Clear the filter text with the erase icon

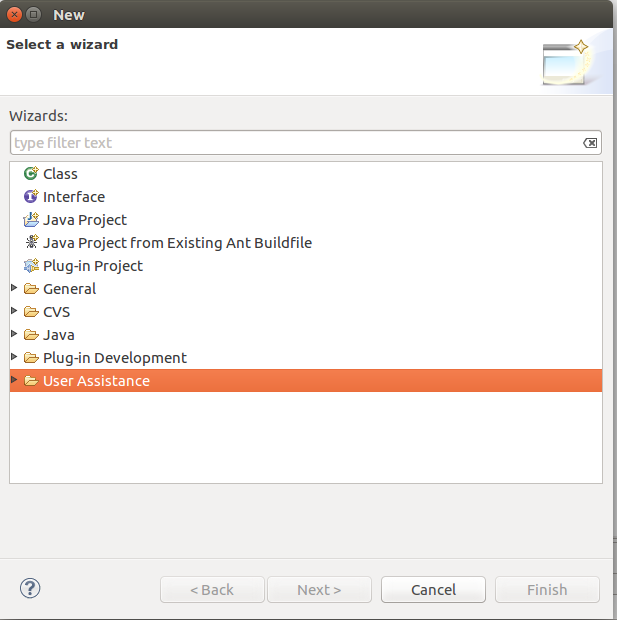pyautogui.click(x=590, y=143)
